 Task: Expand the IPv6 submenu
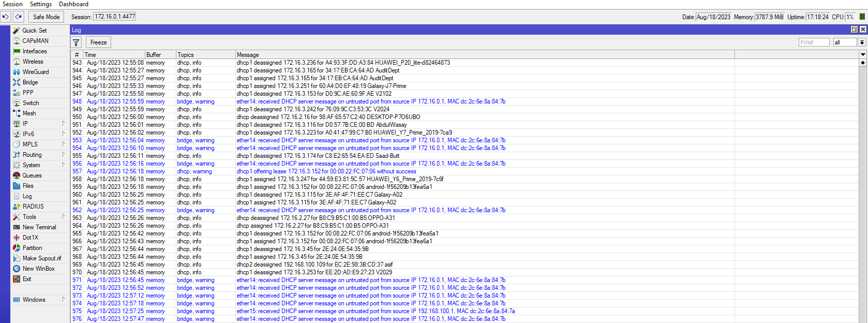[64, 134]
